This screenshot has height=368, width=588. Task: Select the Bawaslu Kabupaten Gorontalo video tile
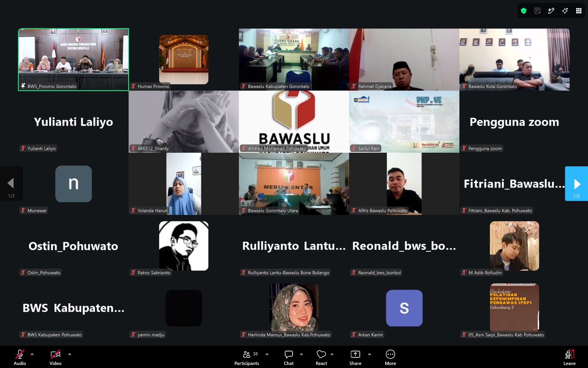tap(294, 60)
